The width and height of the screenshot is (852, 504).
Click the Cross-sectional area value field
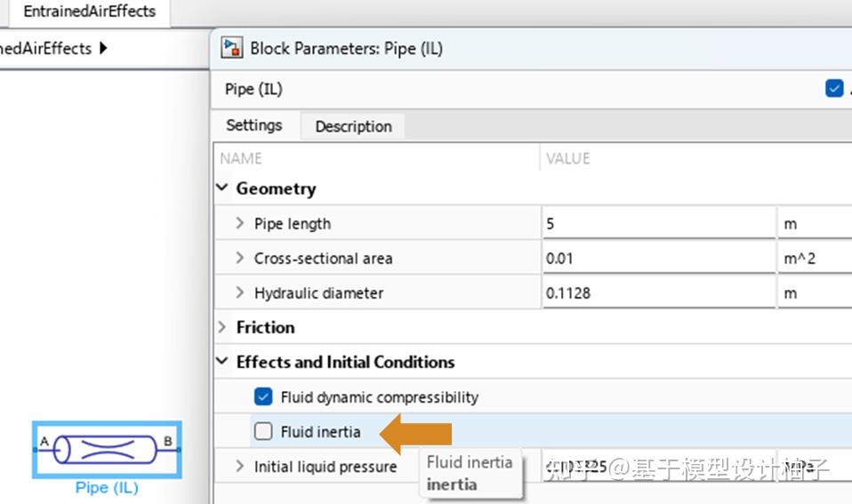658,259
